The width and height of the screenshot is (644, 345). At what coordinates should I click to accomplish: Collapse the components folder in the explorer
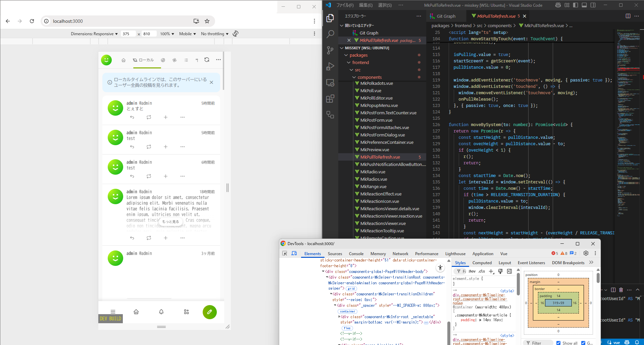click(369, 77)
